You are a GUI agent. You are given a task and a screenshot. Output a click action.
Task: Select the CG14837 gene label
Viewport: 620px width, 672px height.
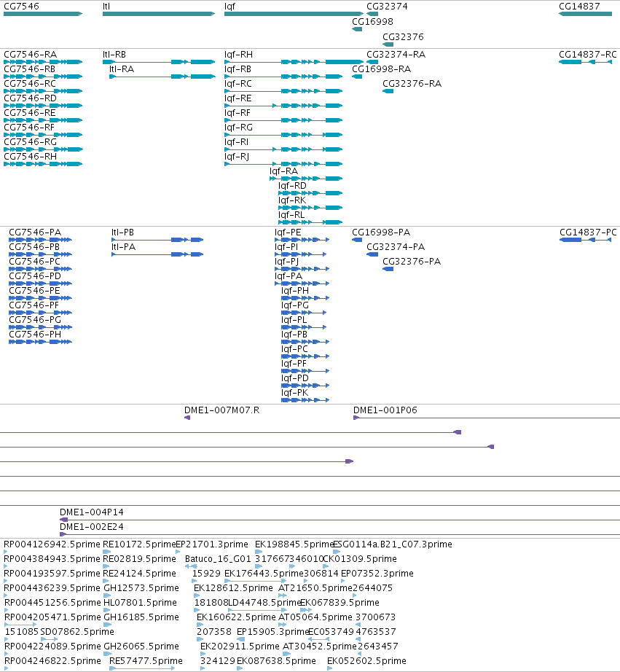[579, 7]
